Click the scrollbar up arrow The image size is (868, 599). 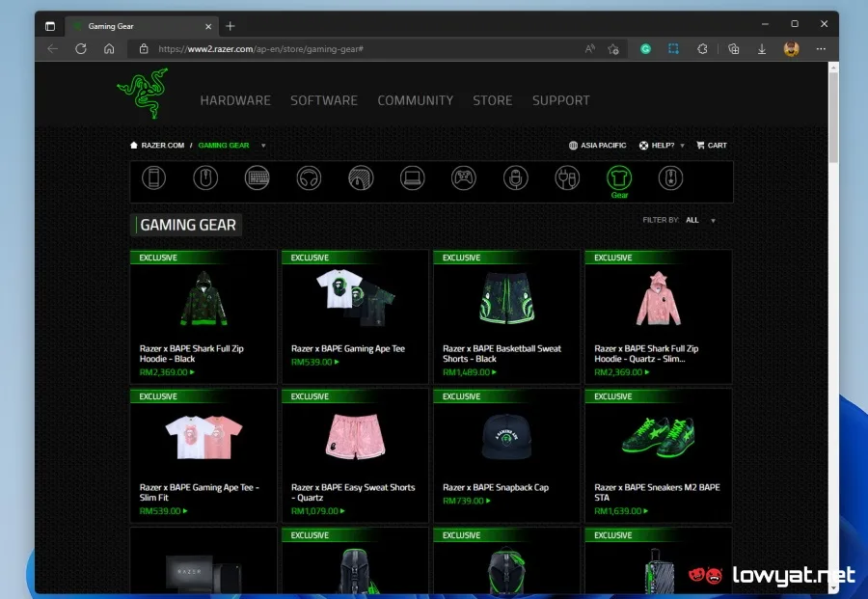point(833,67)
